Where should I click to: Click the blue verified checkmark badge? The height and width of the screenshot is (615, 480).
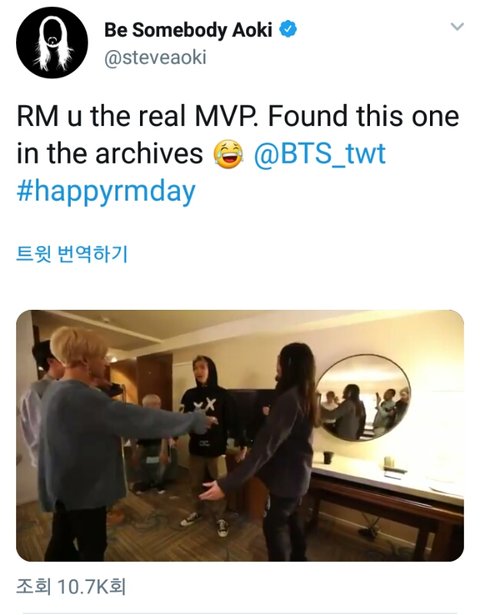point(288,30)
